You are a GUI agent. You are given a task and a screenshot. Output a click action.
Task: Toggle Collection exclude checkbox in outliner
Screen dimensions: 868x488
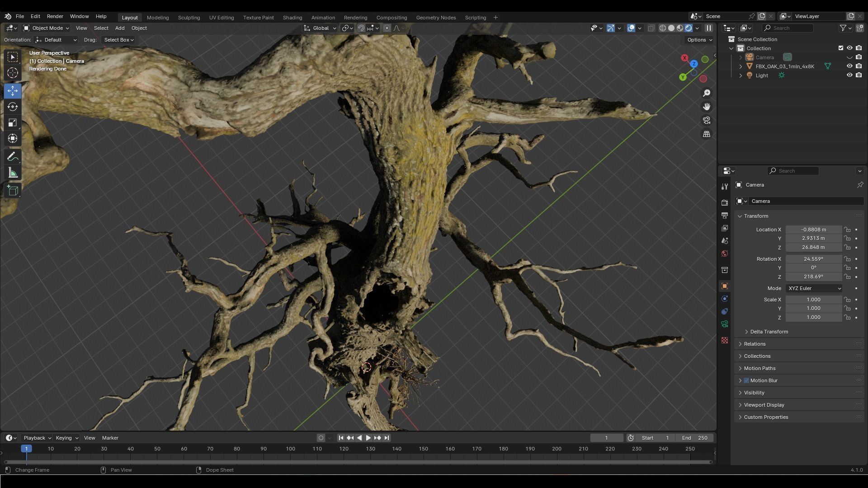click(841, 48)
